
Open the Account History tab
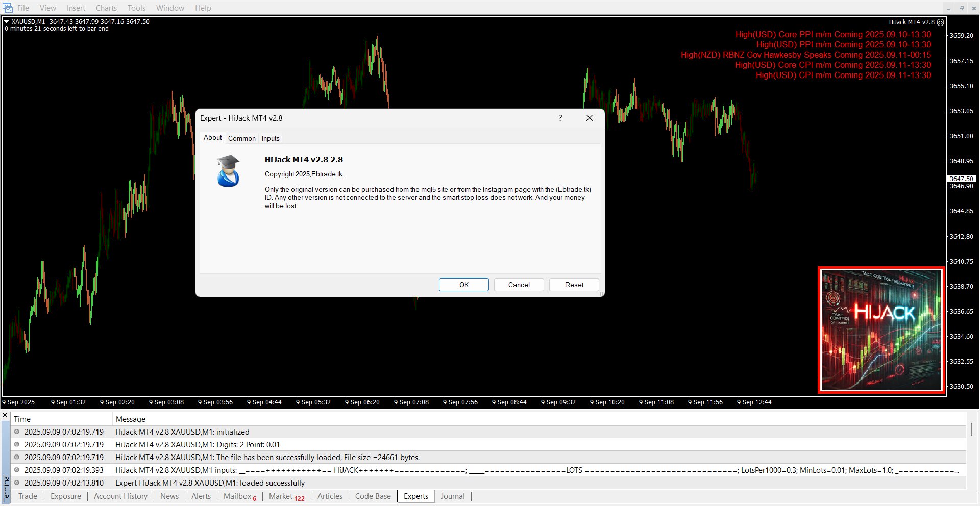coord(120,496)
